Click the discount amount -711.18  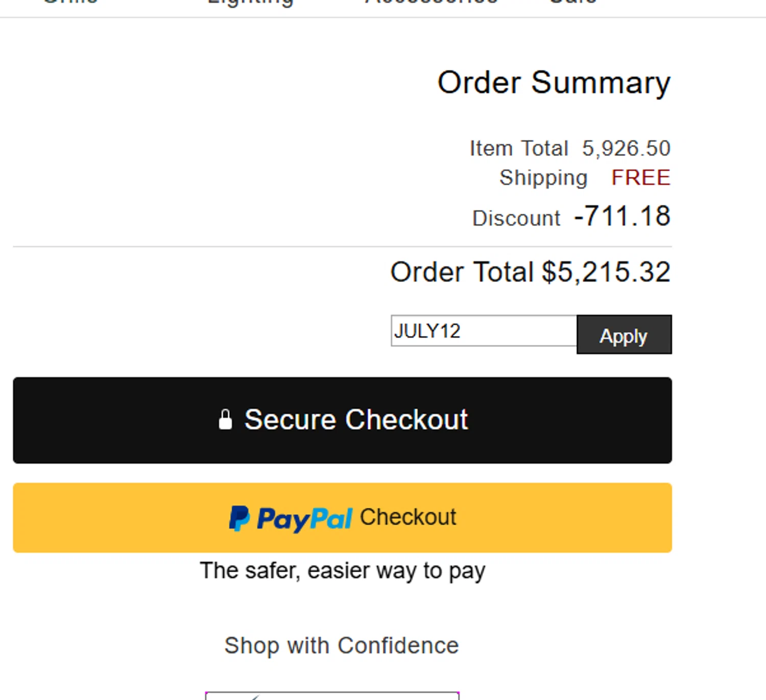pyautogui.click(x=622, y=216)
